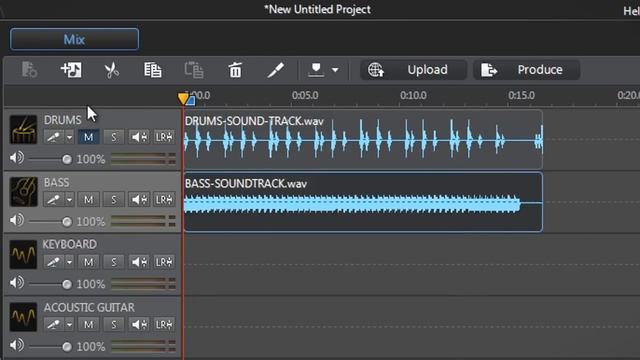Select the scissors split tool
Screen dimensions: 640x360
111,70
